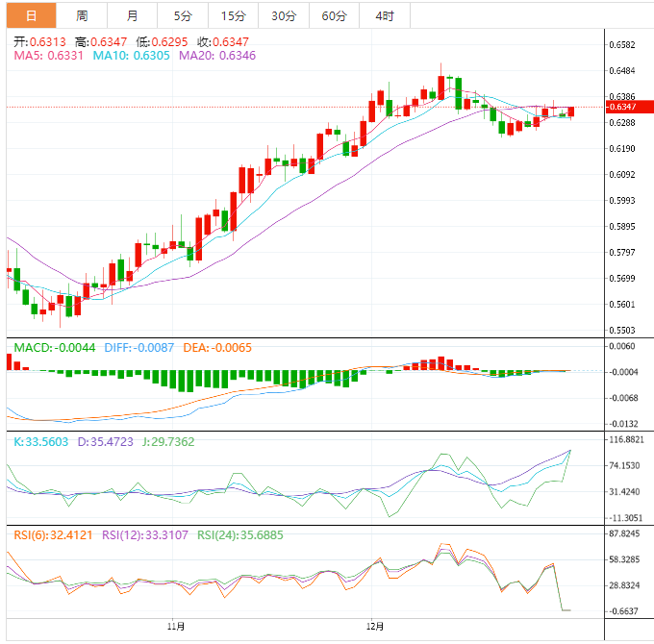Screen dimensions: 654x644
Task: Click the 12月 date marker on time axis
Action: tap(375, 627)
